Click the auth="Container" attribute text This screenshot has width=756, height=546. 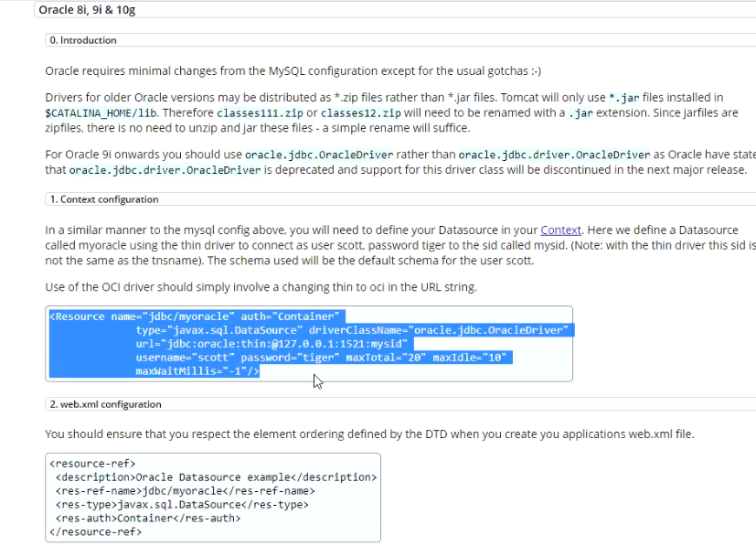coord(291,316)
